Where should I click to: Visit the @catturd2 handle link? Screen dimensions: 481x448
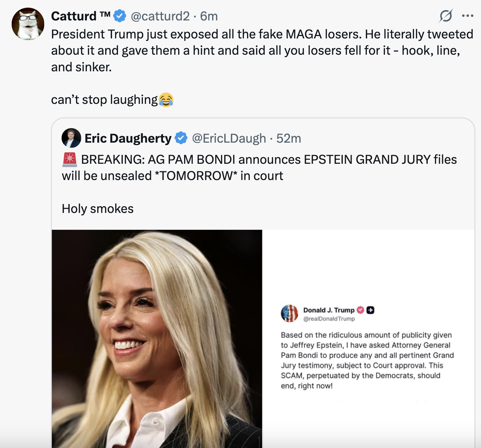[x=160, y=16]
